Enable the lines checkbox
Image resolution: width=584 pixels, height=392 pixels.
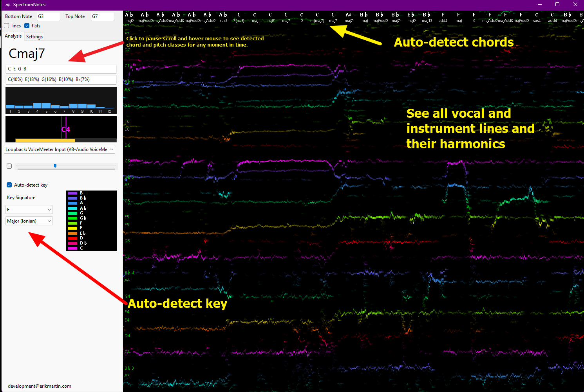[x=7, y=26]
